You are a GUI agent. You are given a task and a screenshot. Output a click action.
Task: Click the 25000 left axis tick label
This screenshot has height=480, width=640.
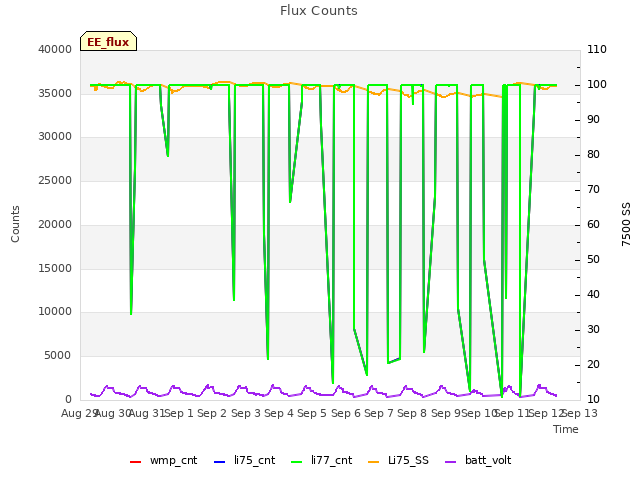(55, 180)
